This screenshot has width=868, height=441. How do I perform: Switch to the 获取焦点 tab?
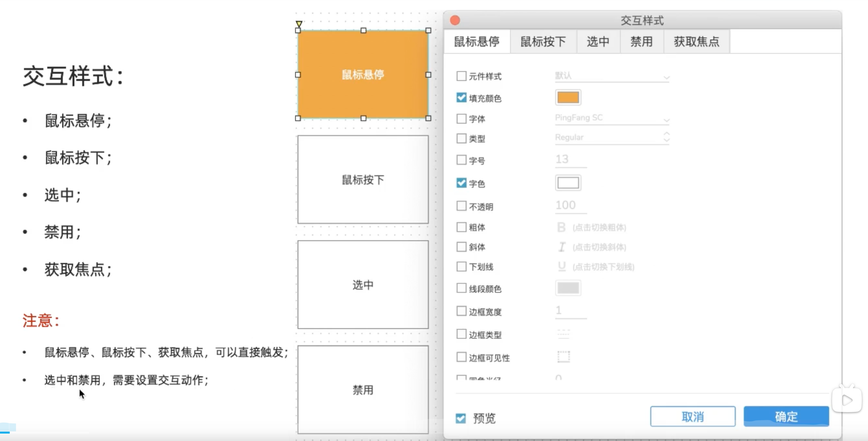[696, 41]
